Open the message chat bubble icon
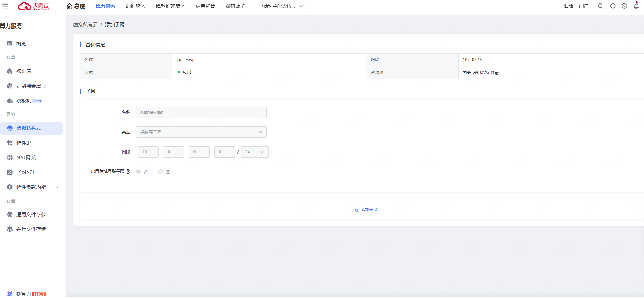 point(613,6)
